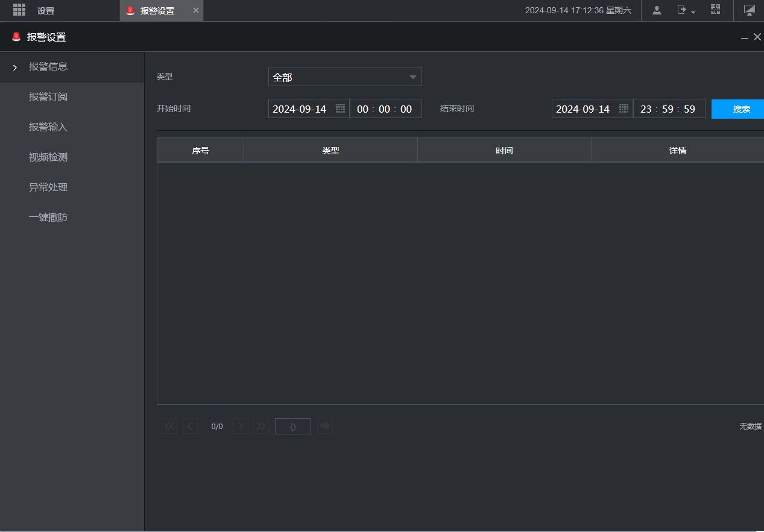764x532 pixels.
Task: Expand the 类型 dropdown showing 全部
Action: click(345, 77)
